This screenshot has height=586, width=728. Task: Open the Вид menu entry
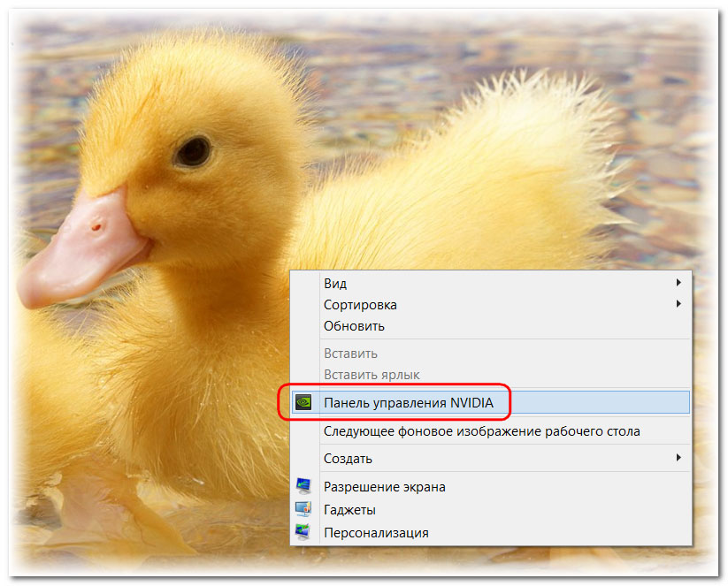coord(491,283)
